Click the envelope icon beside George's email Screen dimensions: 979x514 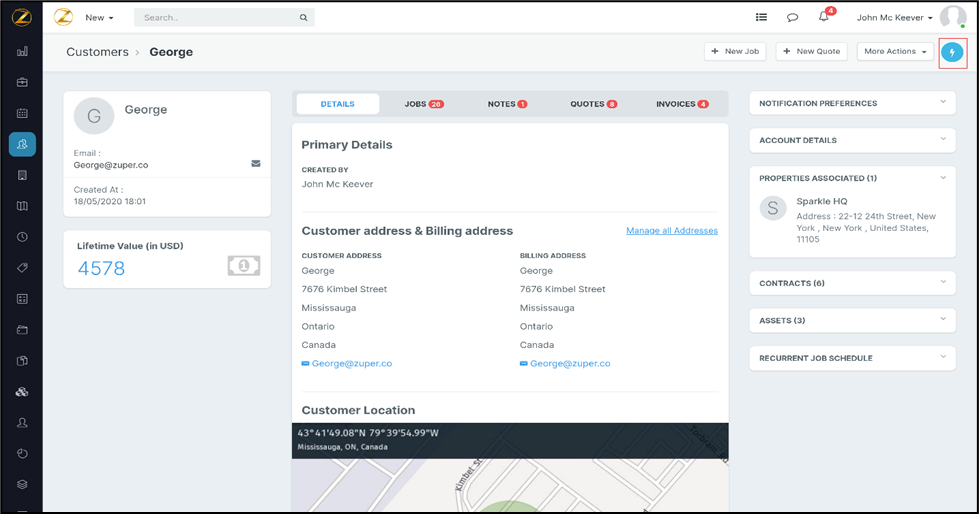256,163
